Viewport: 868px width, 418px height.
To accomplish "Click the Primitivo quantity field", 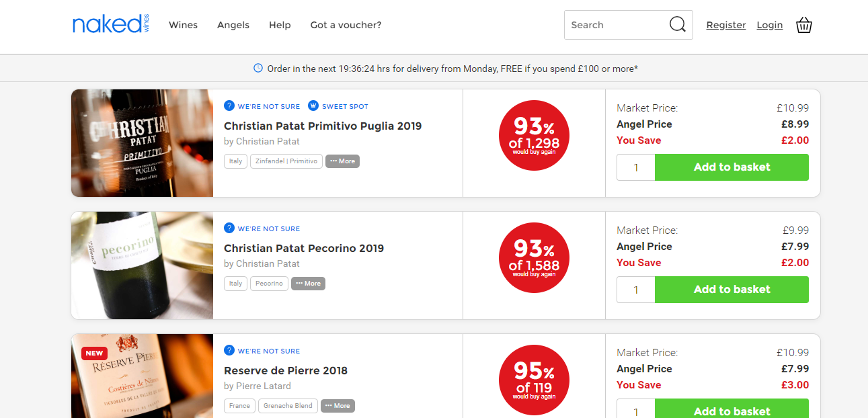I will click(635, 167).
